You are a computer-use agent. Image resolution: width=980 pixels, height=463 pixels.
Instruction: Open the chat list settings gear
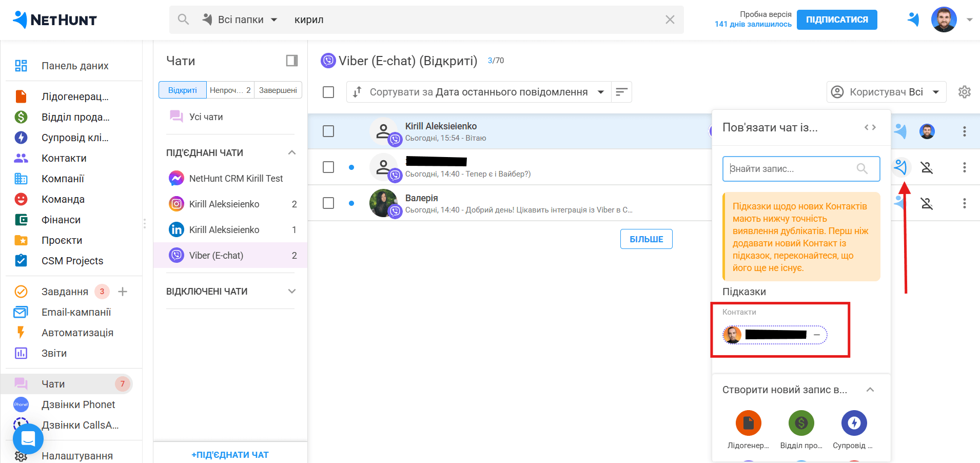(965, 92)
